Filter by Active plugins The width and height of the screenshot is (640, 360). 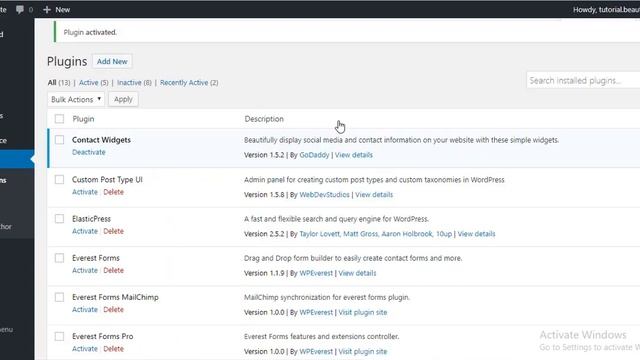pos(89,82)
